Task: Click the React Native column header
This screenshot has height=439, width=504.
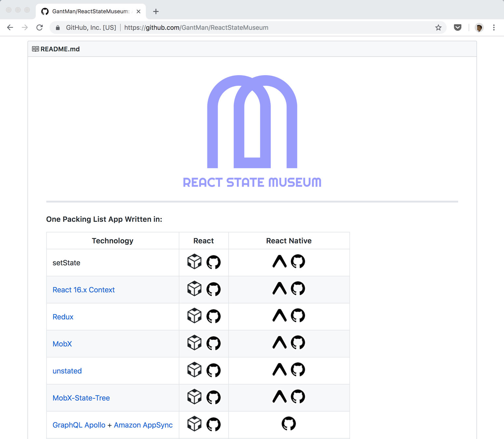Action: (289, 241)
